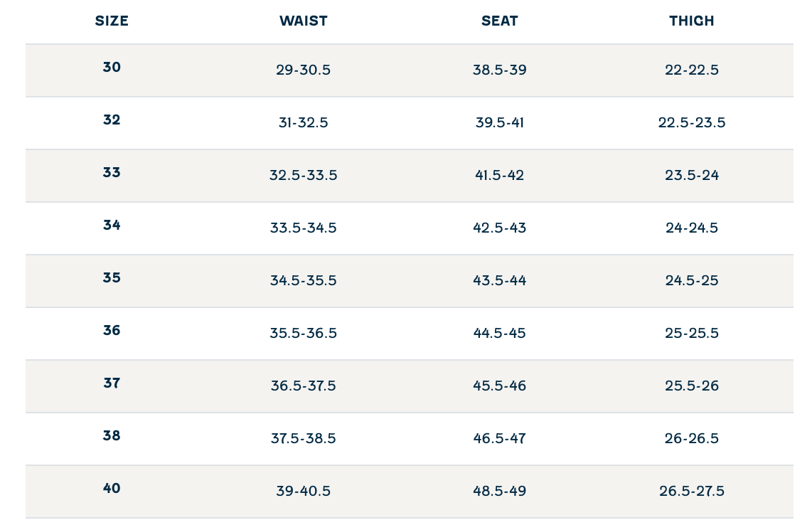Click seat measurement 39.5-41
The height and width of the screenshot is (525, 812).
(x=499, y=123)
